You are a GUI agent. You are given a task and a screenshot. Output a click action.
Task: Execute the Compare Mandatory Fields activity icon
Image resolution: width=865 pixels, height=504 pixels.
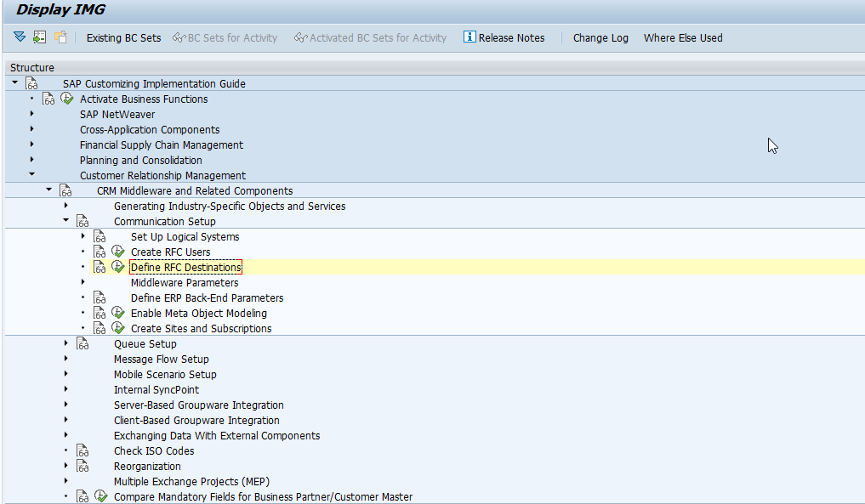pyautogui.click(x=101, y=496)
